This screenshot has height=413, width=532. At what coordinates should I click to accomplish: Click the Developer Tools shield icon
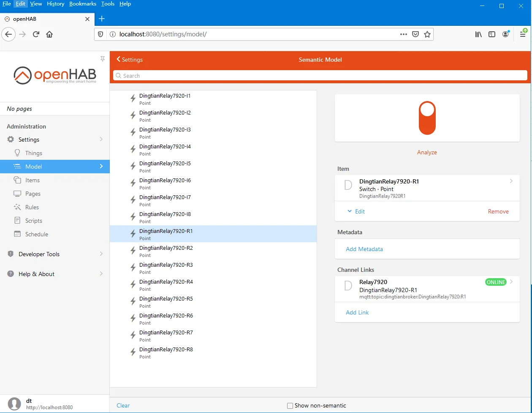click(x=11, y=254)
